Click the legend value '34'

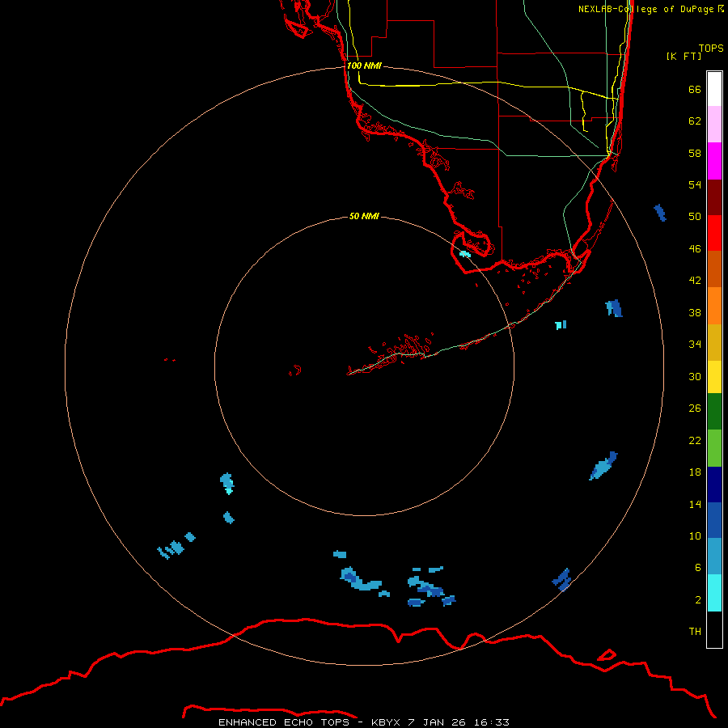[695, 344]
